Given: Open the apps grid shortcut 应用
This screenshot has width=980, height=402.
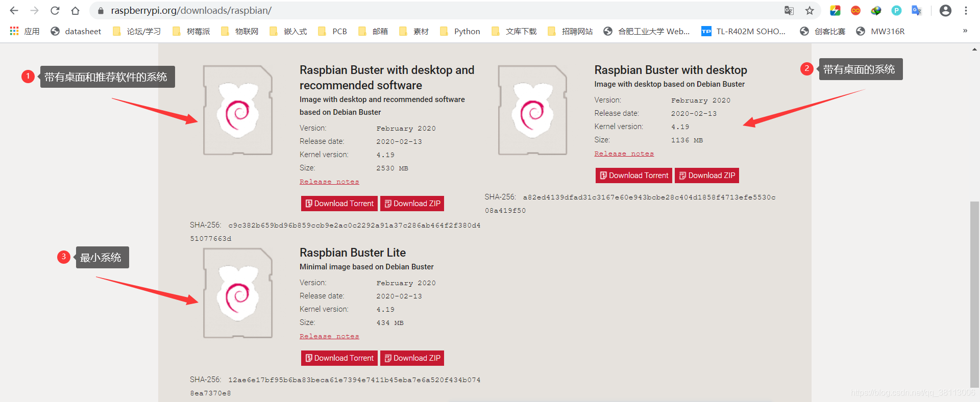Looking at the screenshot, I should point(24,31).
